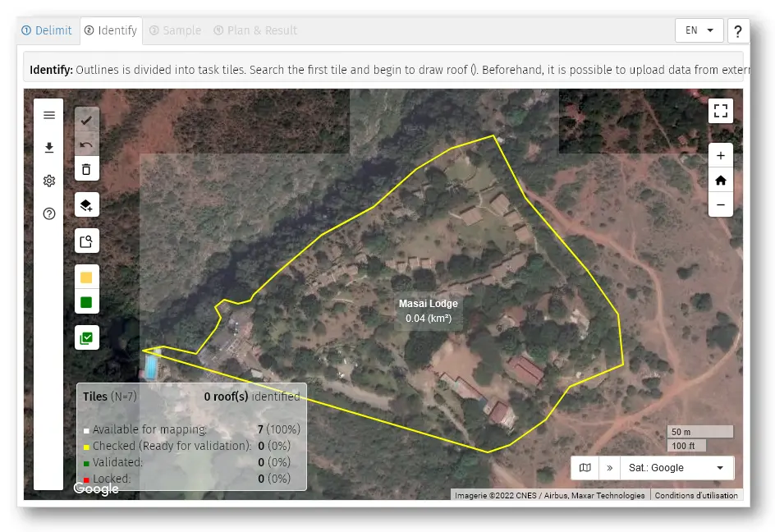Click the trash delete tool
The height and width of the screenshot is (532, 775).
coord(87,169)
